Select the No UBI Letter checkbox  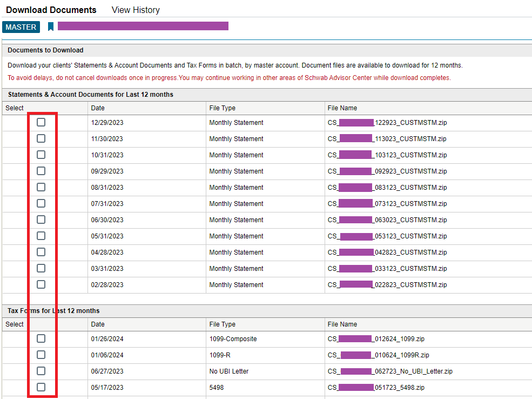41,371
